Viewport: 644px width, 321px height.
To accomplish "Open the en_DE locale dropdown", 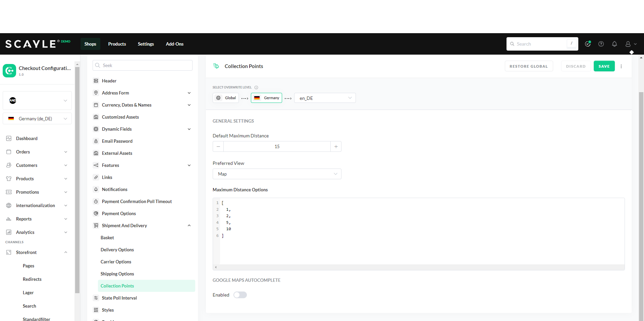I will point(325,98).
